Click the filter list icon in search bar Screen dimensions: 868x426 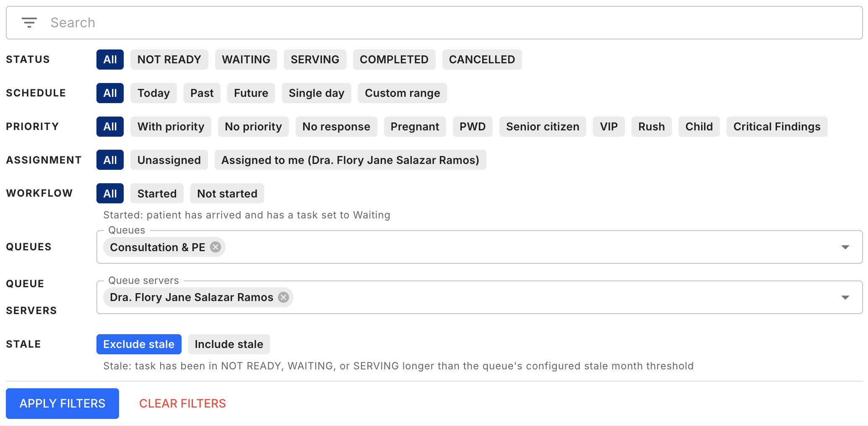point(29,23)
